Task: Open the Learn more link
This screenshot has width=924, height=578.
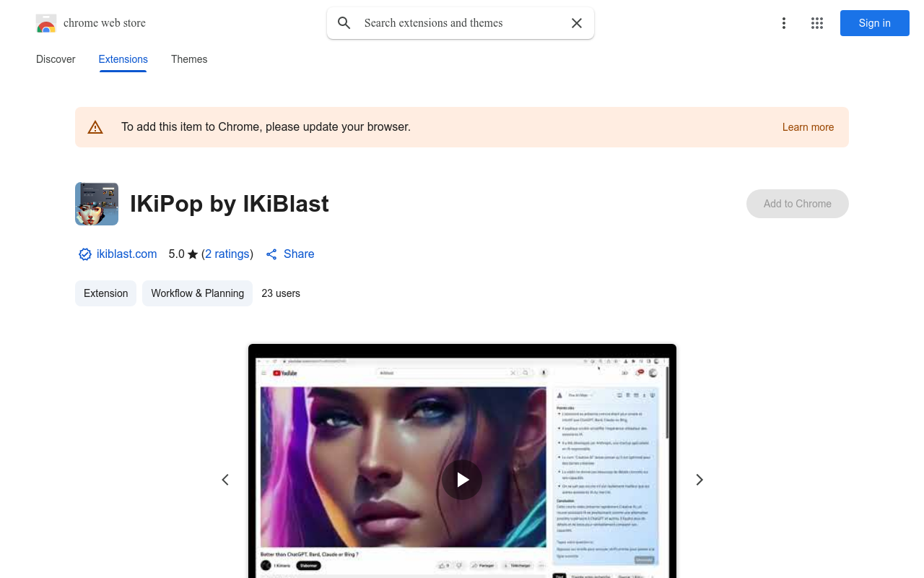Action: pyautogui.click(x=808, y=127)
